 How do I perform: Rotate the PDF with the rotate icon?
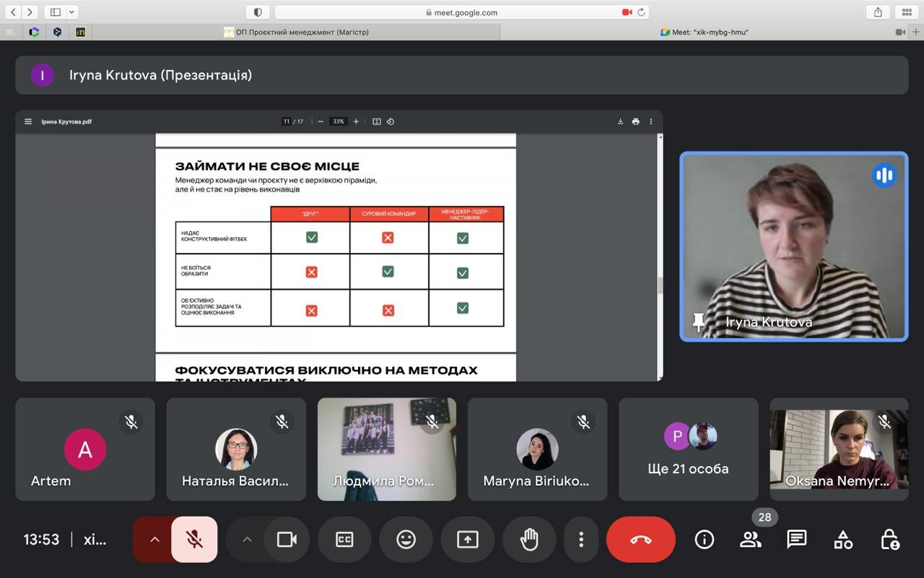[x=391, y=121]
